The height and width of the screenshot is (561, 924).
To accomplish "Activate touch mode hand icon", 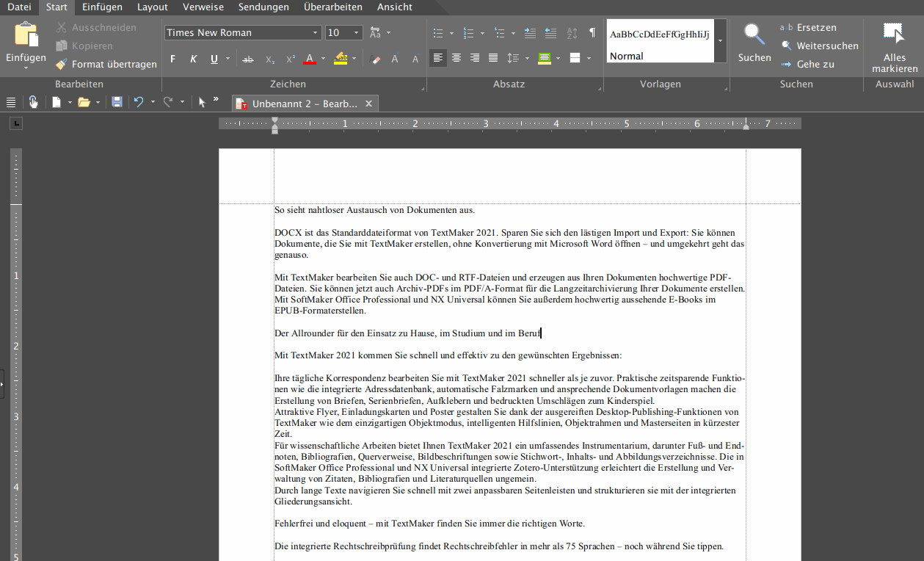I will 33,102.
